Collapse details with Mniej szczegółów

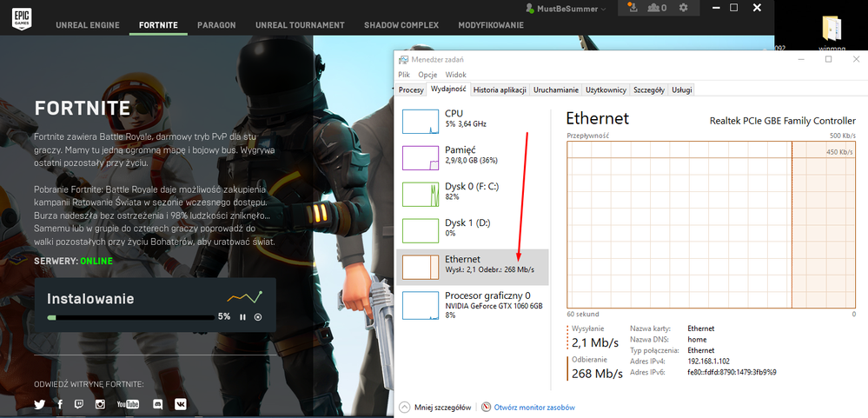click(x=434, y=407)
